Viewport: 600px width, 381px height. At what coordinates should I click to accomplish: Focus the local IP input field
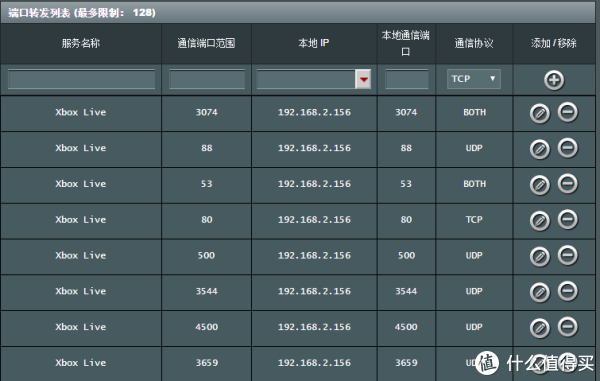click(x=306, y=79)
